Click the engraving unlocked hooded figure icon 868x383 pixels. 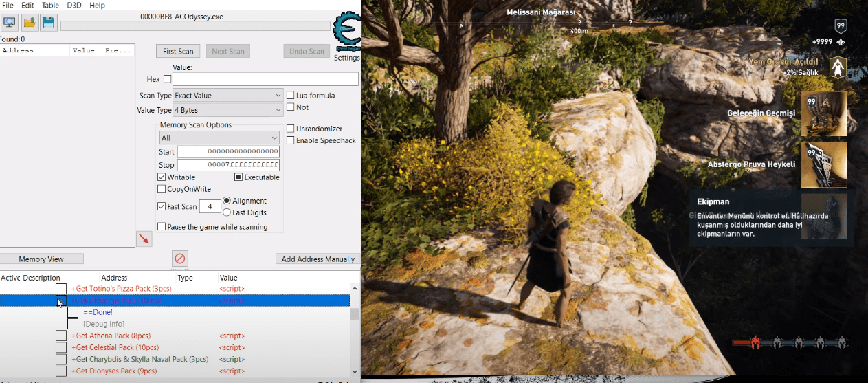click(838, 67)
